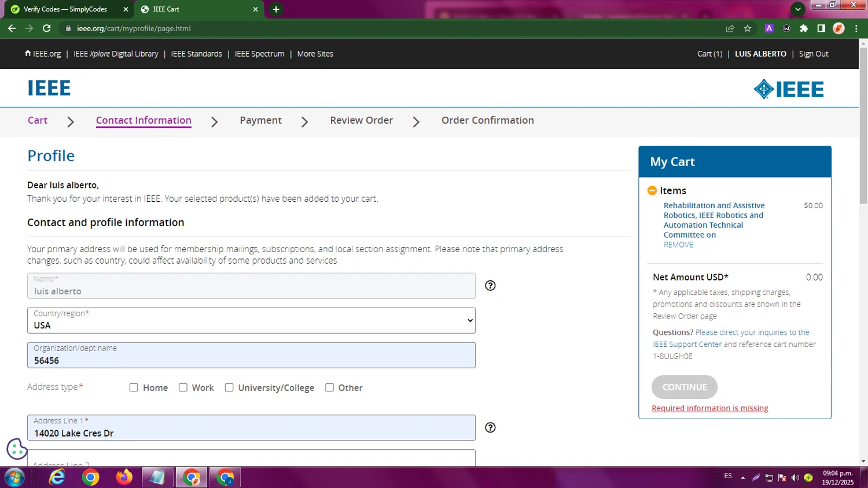Open the IEEE Spectrum link
The width and height of the screenshot is (868, 488).
click(x=259, y=54)
